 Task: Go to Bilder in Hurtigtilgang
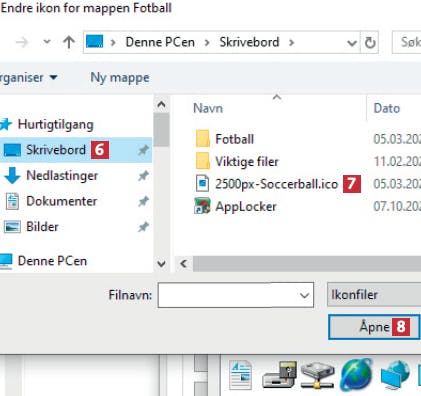pyautogui.click(x=42, y=227)
